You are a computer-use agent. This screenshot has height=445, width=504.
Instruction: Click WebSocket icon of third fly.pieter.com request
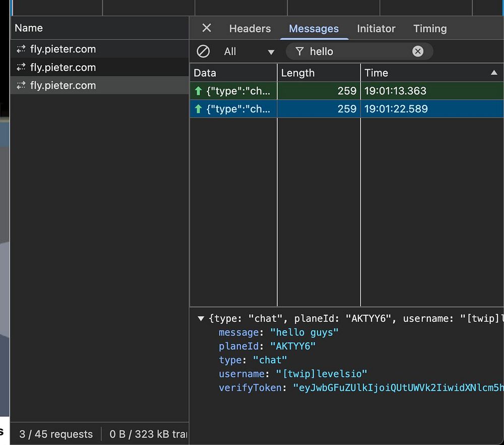coord(21,86)
